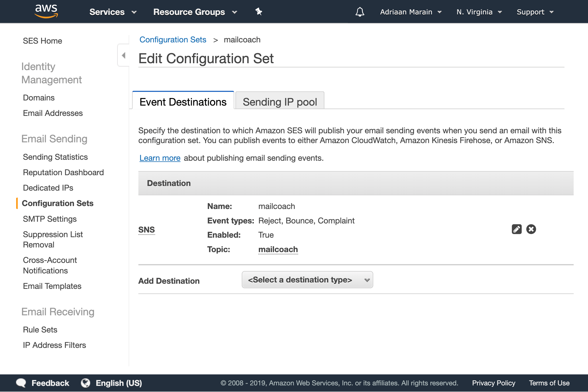Open Email Templates in the sidebar
The height and width of the screenshot is (392, 588).
pyautogui.click(x=52, y=286)
